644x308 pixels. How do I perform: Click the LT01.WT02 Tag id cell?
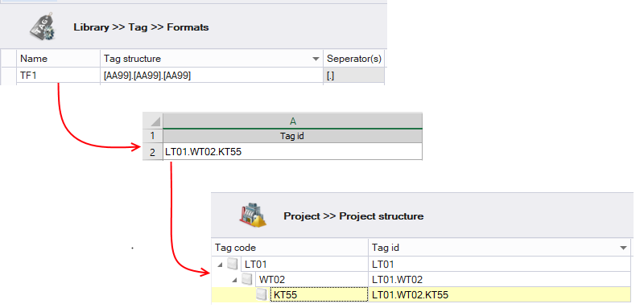[x=499, y=280]
